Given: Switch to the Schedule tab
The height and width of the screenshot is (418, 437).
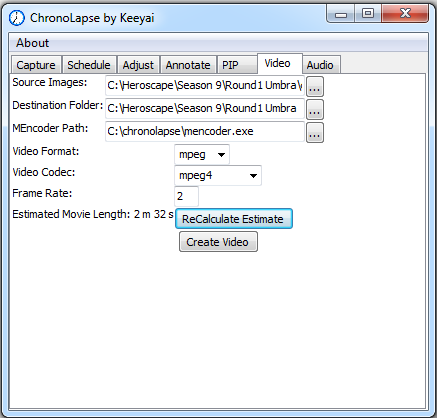Looking at the screenshot, I should 89,65.
